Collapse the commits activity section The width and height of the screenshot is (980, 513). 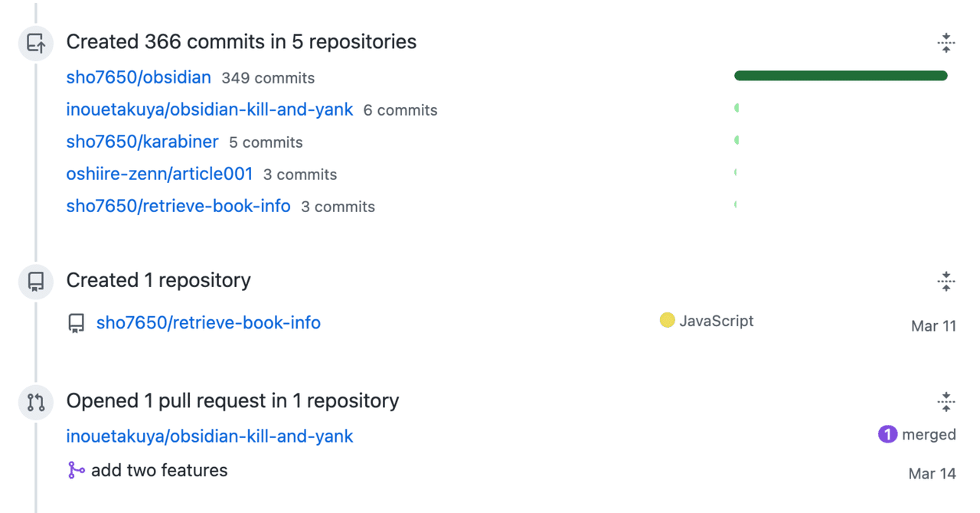946,43
